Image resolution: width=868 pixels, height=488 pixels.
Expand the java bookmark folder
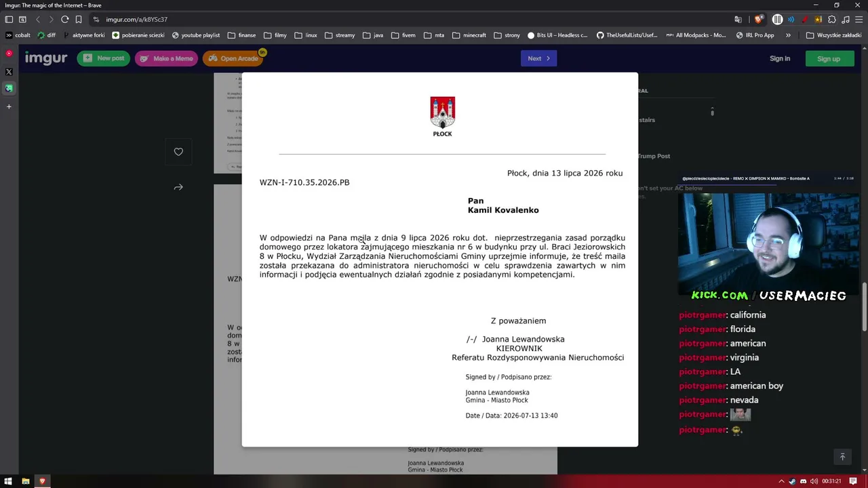(x=373, y=35)
